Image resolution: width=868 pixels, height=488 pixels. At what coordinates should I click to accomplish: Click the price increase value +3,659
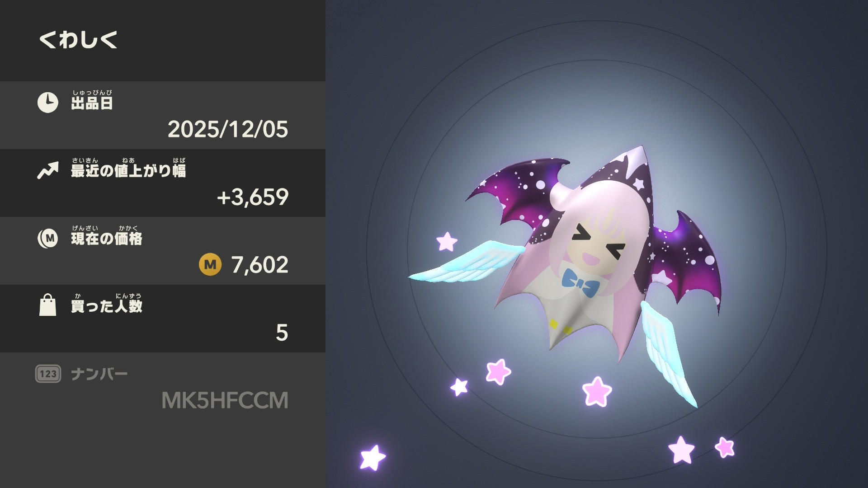click(253, 197)
